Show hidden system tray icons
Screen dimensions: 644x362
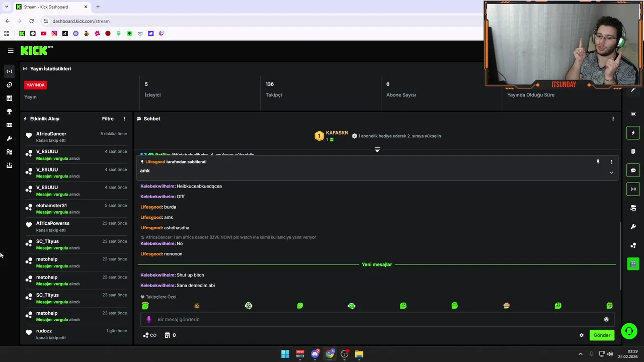tap(580, 354)
